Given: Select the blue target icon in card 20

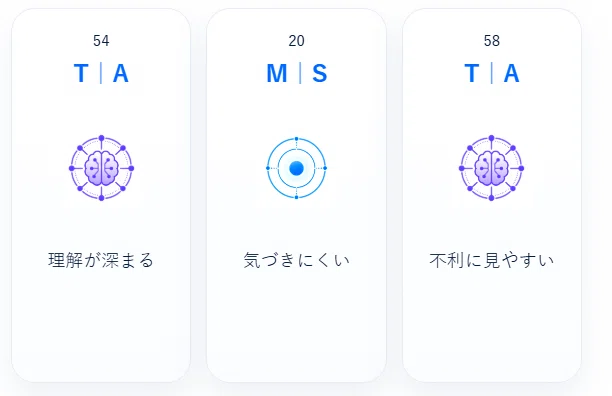Looking at the screenshot, I should pyautogui.click(x=297, y=168).
